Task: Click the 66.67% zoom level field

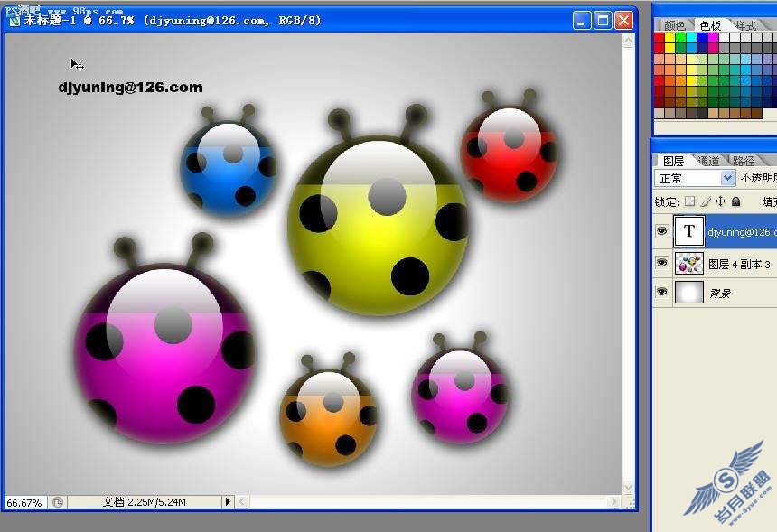Action: [24, 503]
